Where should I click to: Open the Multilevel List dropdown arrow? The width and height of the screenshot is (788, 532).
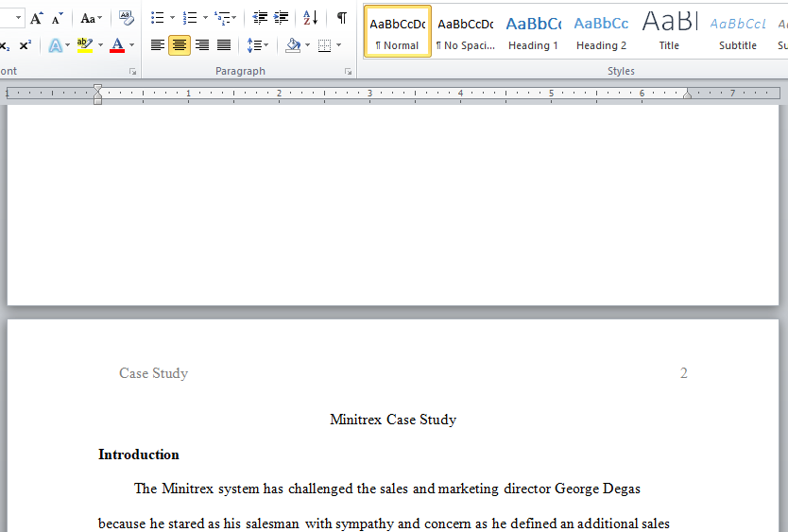click(234, 19)
